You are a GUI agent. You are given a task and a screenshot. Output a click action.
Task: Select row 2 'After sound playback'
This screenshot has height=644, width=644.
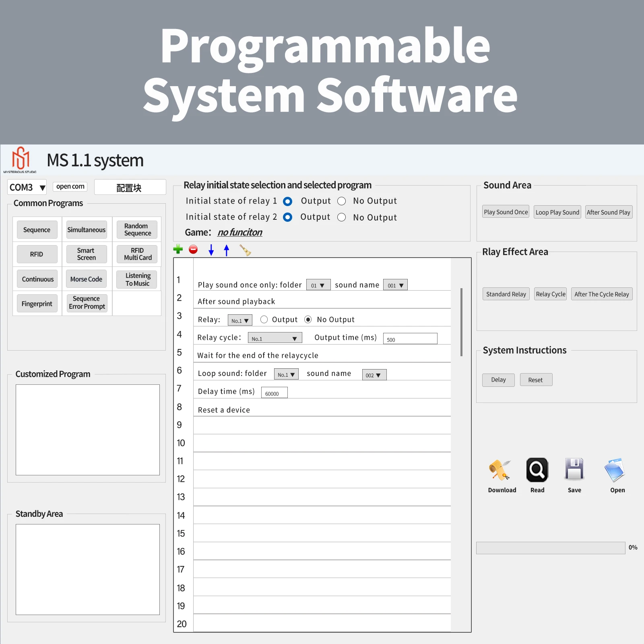pos(322,300)
